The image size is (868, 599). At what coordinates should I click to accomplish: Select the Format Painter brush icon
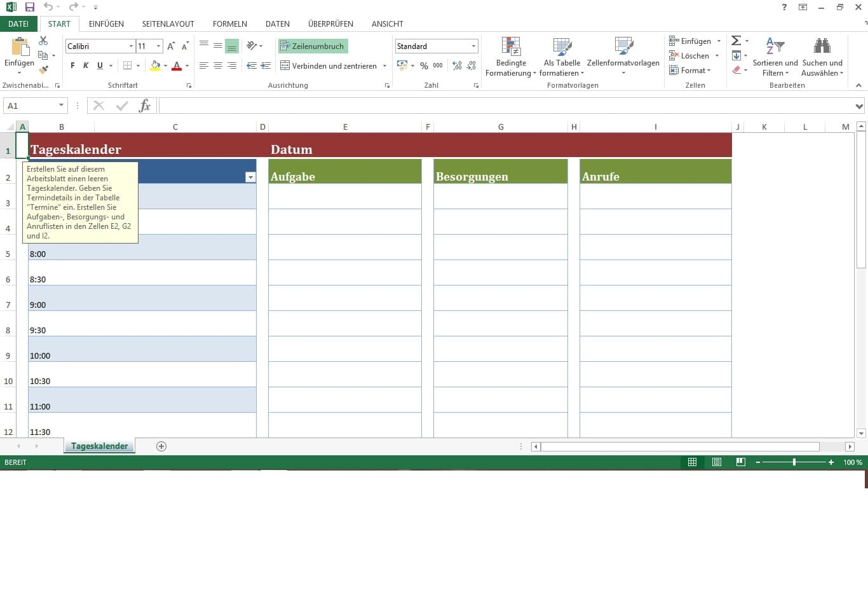tap(43, 69)
